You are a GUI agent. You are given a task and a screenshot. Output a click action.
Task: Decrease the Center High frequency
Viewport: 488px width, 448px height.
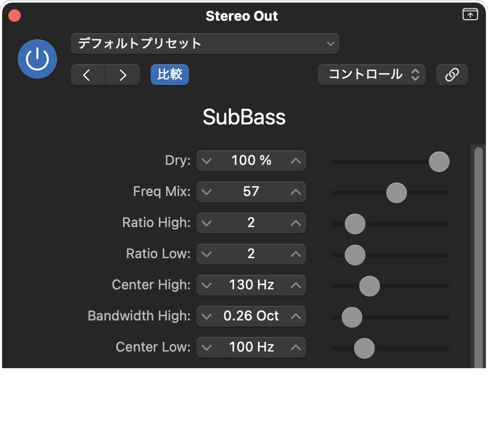pyautogui.click(x=207, y=285)
